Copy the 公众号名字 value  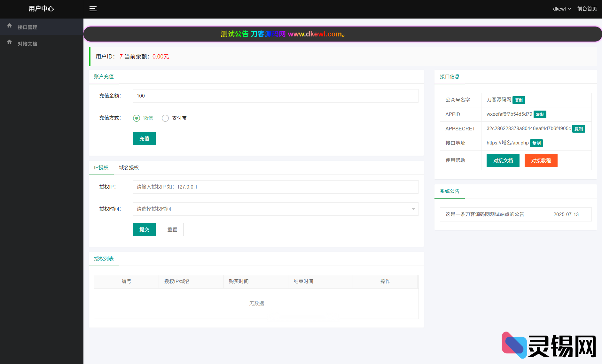519,100
